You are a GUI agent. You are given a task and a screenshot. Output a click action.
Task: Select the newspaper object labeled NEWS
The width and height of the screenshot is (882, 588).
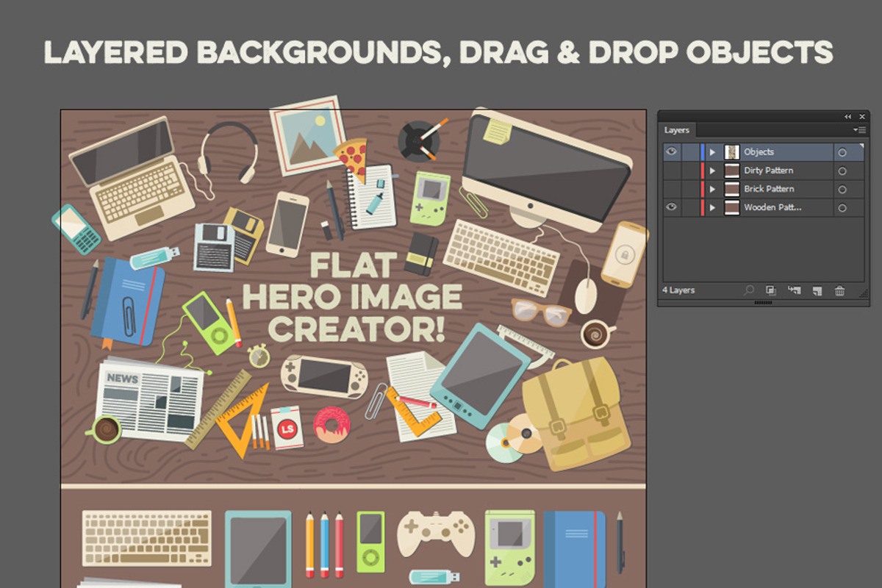point(149,398)
